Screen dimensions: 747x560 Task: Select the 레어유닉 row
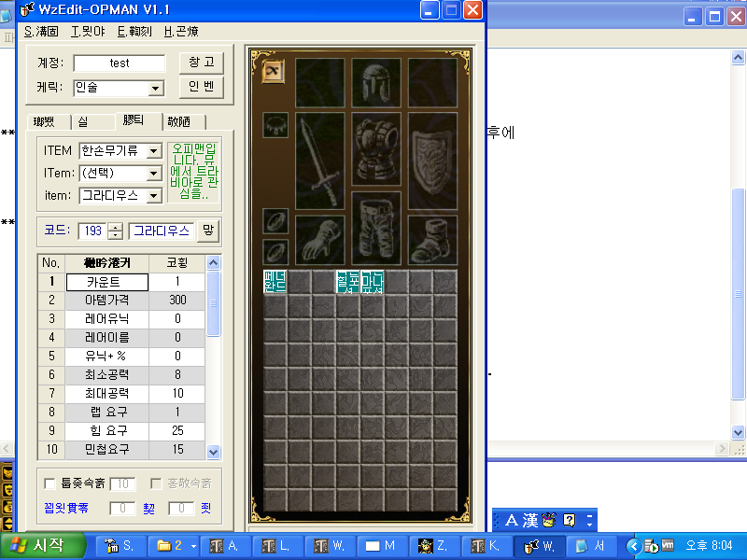tap(121, 318)
